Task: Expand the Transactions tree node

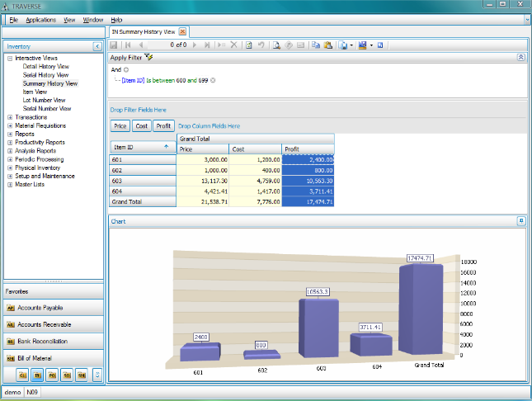Action: tap(10, 117)
